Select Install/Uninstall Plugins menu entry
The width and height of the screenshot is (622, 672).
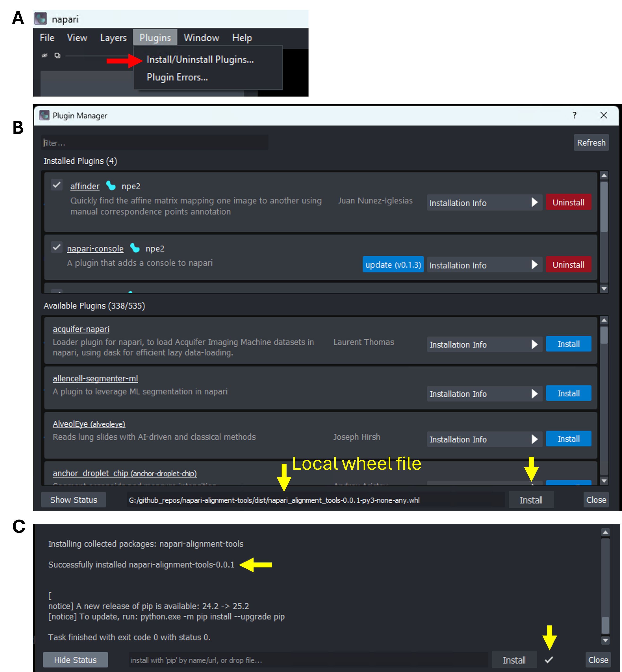[200, 59]
